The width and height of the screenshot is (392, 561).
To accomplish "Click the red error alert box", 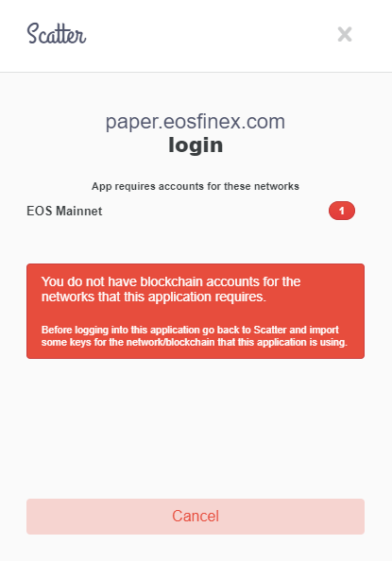I will tap(196, 312).
